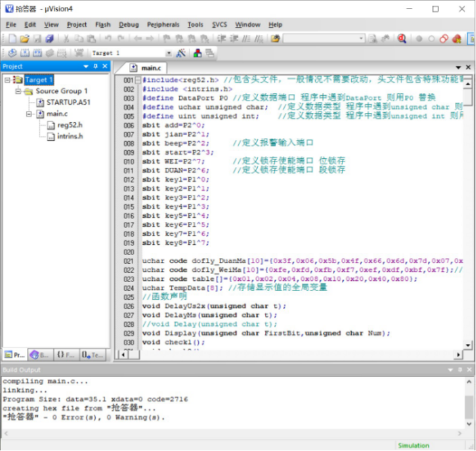Insert a bookmark with the flag icon
Screen dimensions: 476x451
166,38
